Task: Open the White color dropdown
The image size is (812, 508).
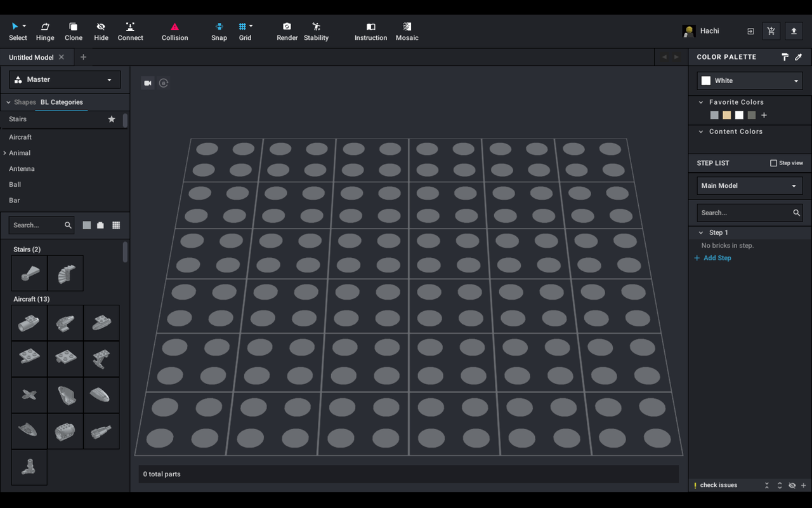Action: pyautogui.click(x=749, y=80)
